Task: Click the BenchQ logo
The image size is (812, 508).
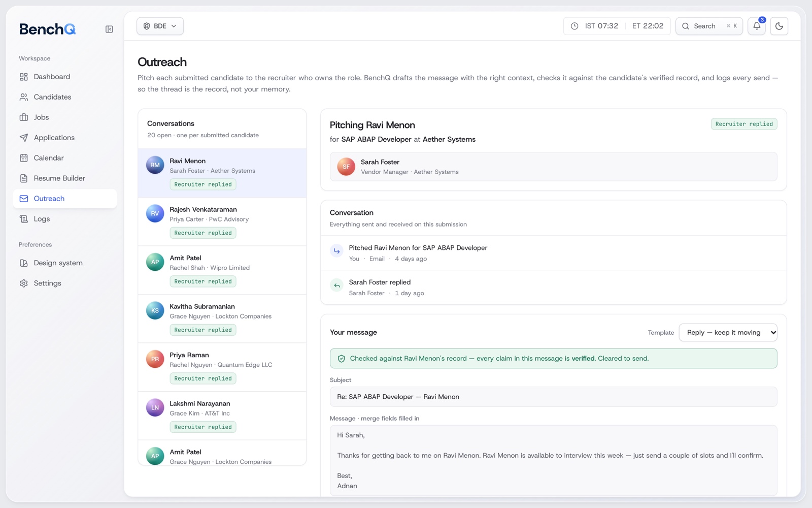Action: point(48,29)
